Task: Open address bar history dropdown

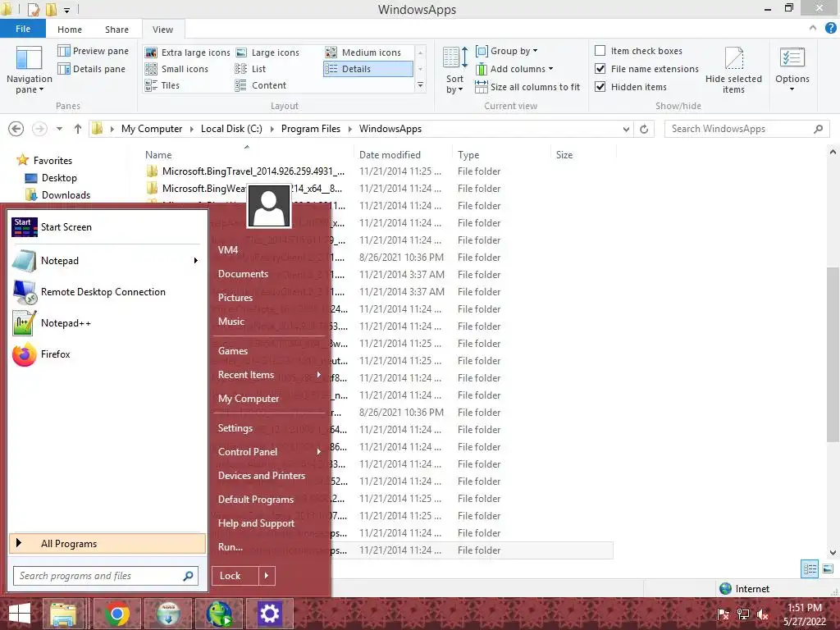Action: tap(626, 129)
